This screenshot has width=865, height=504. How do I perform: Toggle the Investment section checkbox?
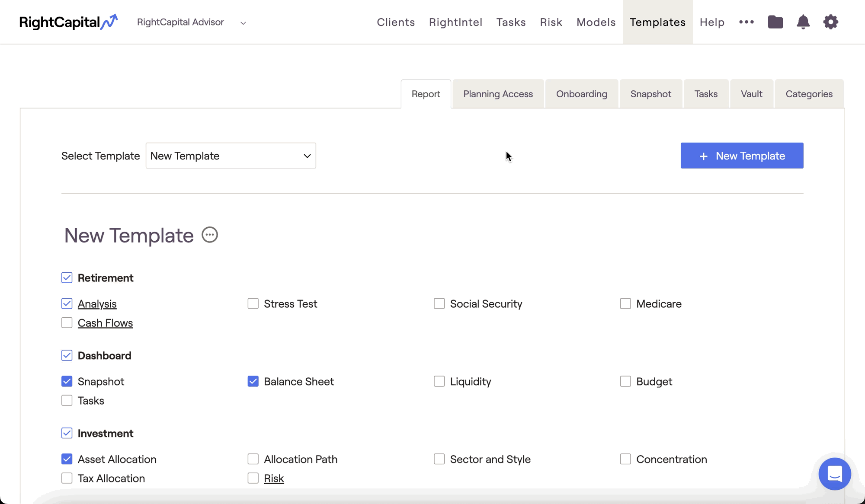pos(67,433)
